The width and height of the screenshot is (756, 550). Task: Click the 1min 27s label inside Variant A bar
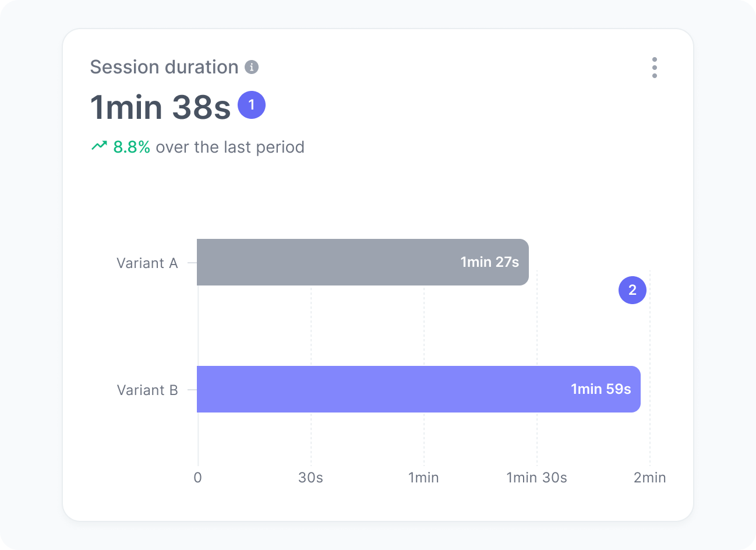[490, 262]
